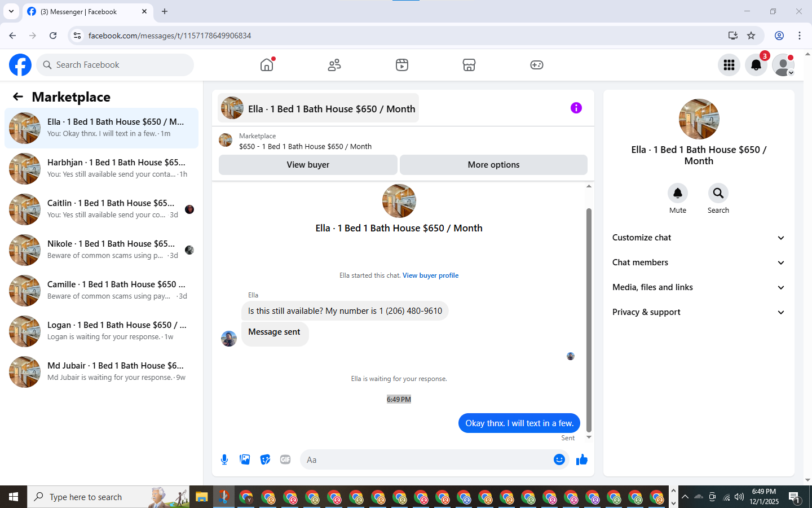Open Facebook home via the logo

coord(20,65)
